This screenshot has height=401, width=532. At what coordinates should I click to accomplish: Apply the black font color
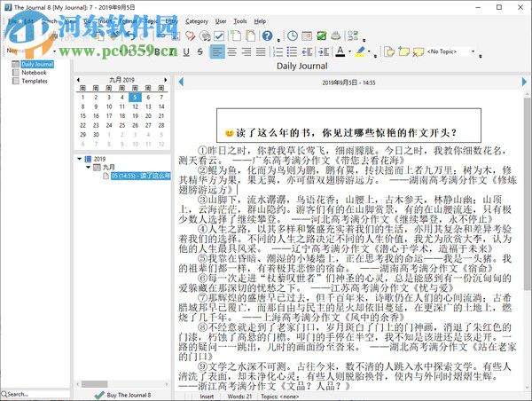pos(340,51)
